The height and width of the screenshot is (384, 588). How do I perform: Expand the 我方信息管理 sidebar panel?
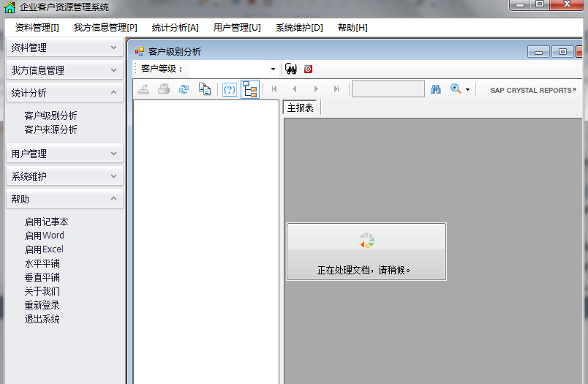tap(64, 70)
